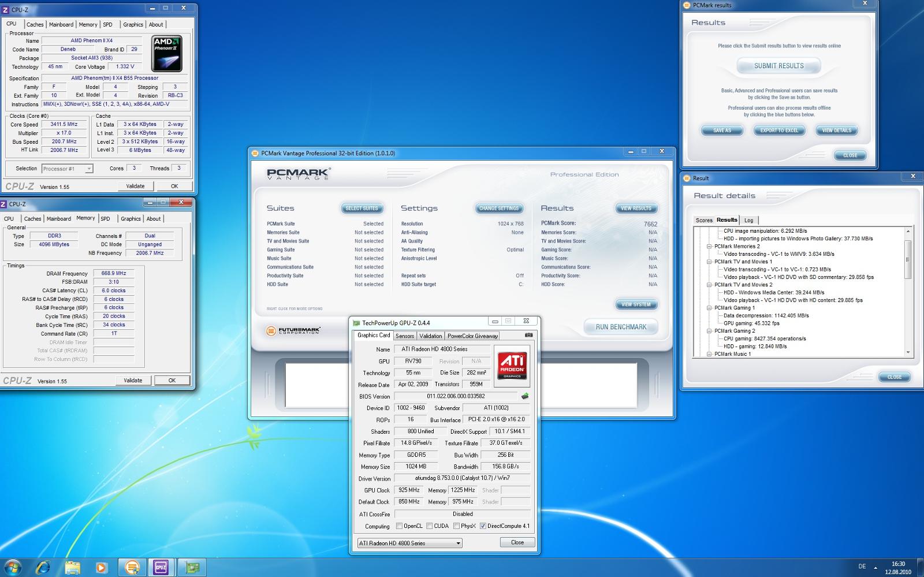The width and height of the screenshot is (924, 577).
Task: Open Caches tab in top CPU-Z window
Action: (x=35, y=24)
